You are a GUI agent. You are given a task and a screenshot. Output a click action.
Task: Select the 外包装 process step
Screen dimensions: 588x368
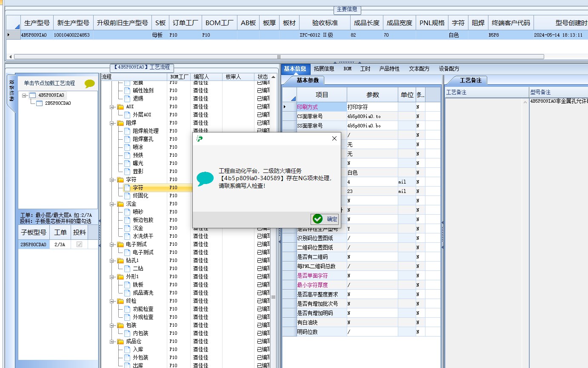(140, 357)
